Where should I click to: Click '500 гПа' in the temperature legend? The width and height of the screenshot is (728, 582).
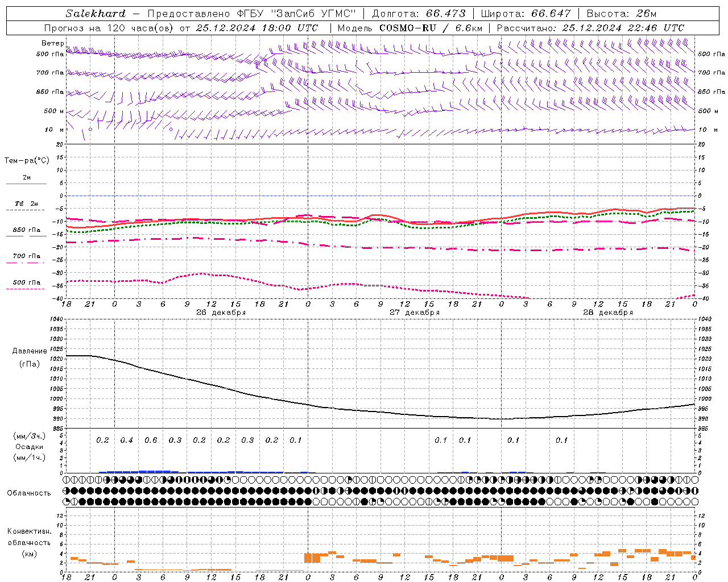tap(27, 282)
